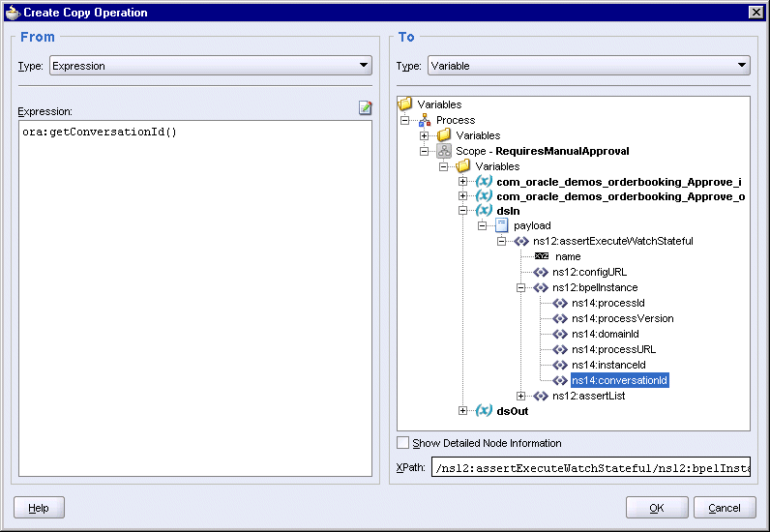This screenshot has width=770, height=532.
Task: Select the payload tree item
Action: [532, 225]
